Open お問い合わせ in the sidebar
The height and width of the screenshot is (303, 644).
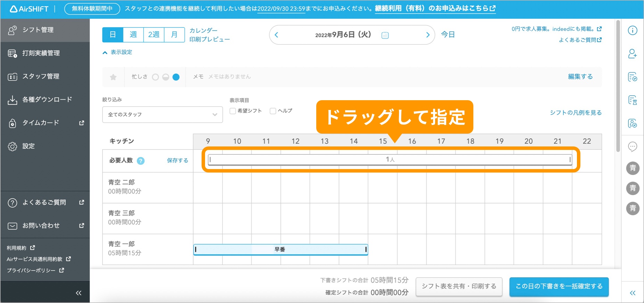[45, 226]
